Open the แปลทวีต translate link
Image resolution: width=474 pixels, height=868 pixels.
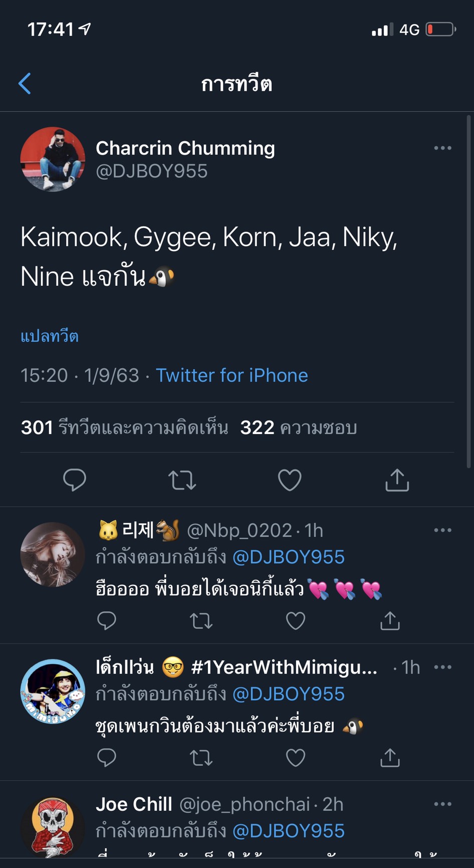[x=50, y=336]
